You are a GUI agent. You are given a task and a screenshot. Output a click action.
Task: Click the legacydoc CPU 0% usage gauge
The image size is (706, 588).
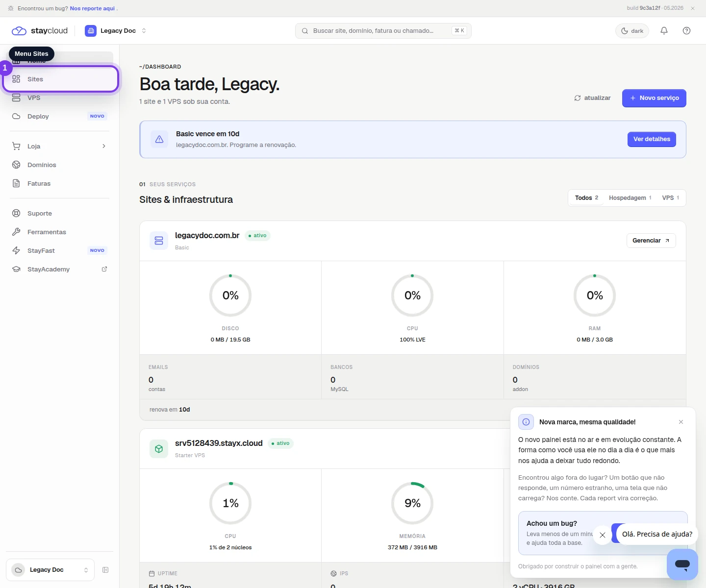click(x=412, y=295)
